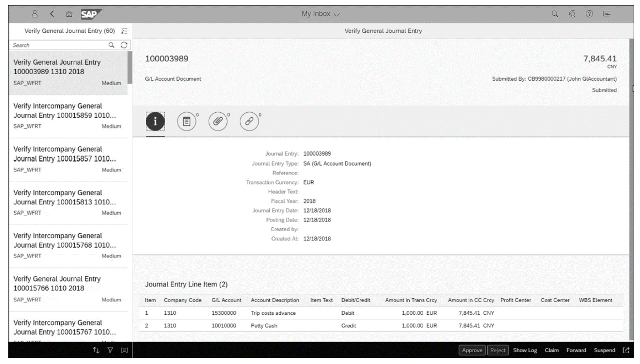The image size is (640, 364).
Task: Open the group-by icon in the list footer
Action: [124, 350]
